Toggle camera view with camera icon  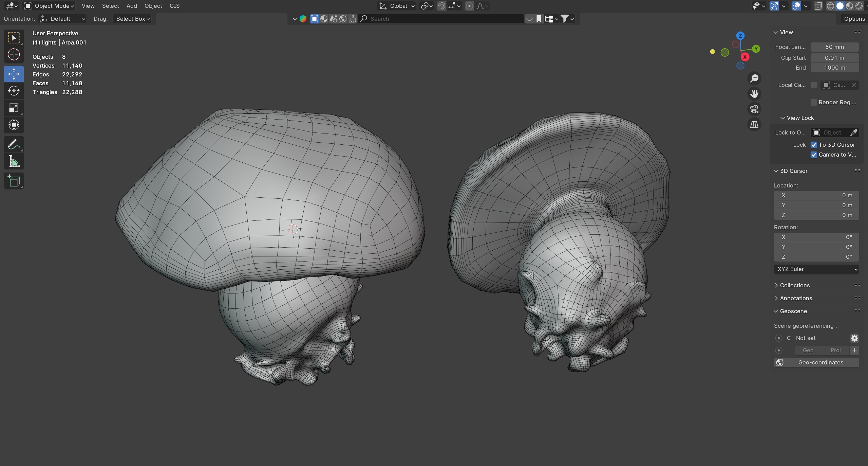coord(754,109)
